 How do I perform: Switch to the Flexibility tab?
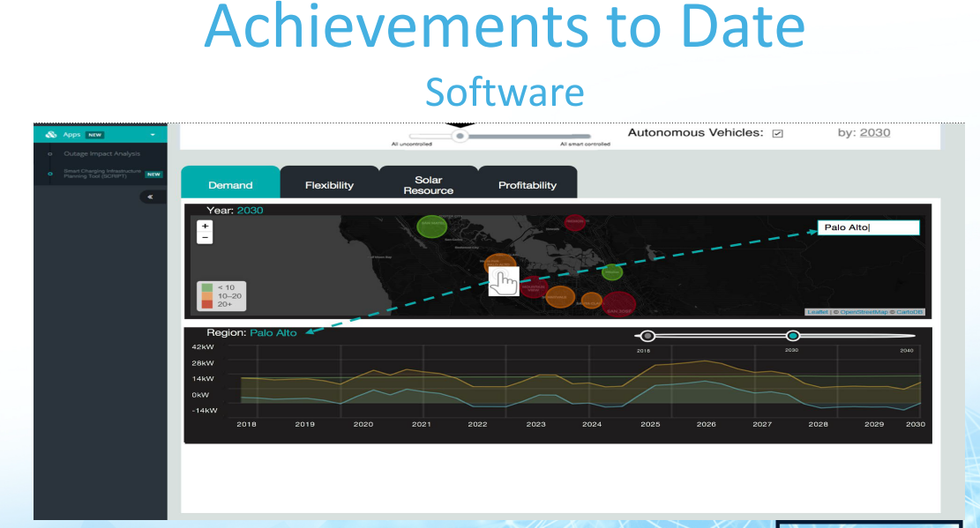(x=329, y=185)
